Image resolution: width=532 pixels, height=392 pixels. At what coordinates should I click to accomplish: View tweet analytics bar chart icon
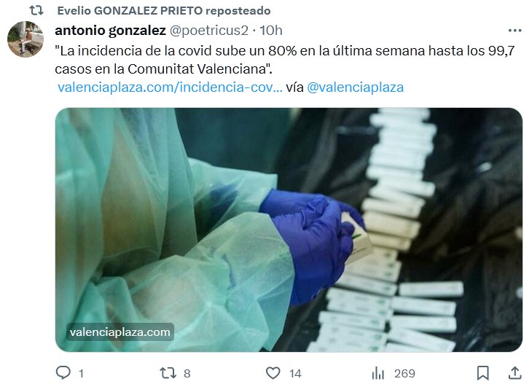tap(378, 373)
